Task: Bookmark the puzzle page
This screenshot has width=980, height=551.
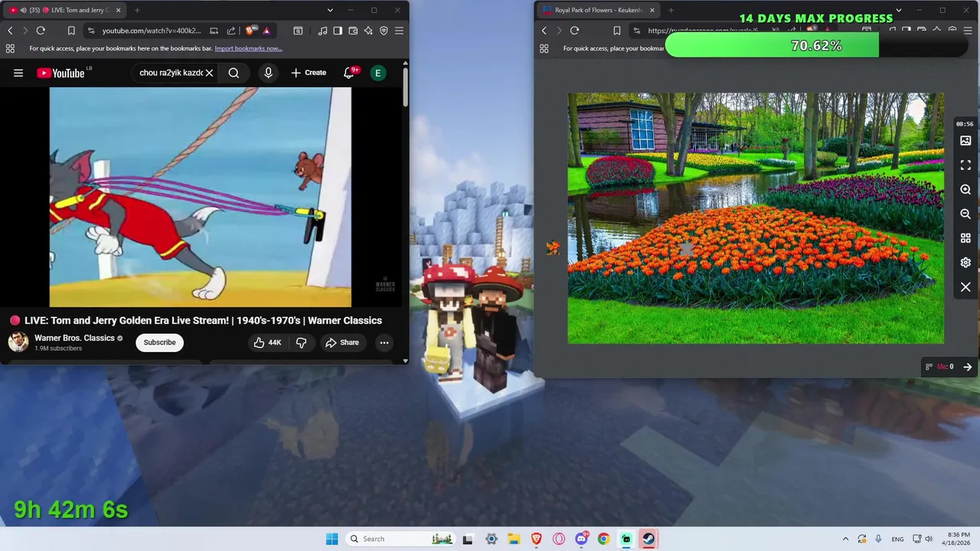Action: [x=617, y=31]
